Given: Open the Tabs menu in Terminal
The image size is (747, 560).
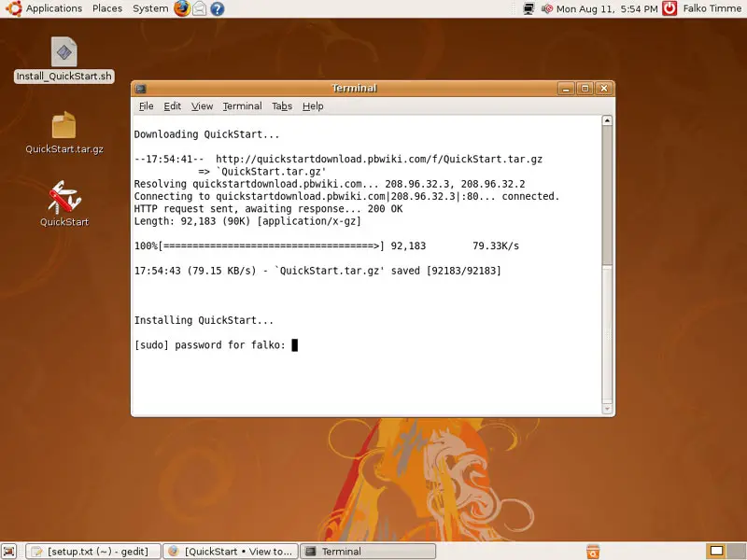Looking at the screenshot, I should [282, 106].
